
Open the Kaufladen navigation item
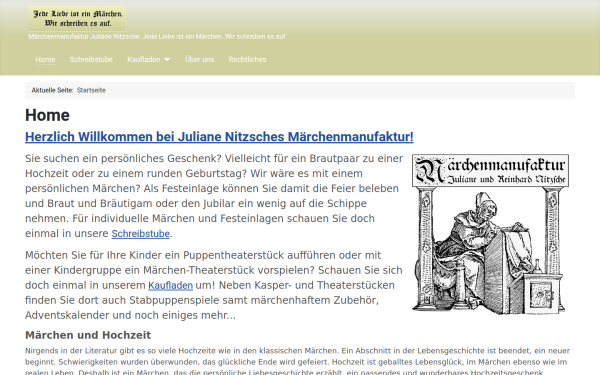click(x=143, y=59)
